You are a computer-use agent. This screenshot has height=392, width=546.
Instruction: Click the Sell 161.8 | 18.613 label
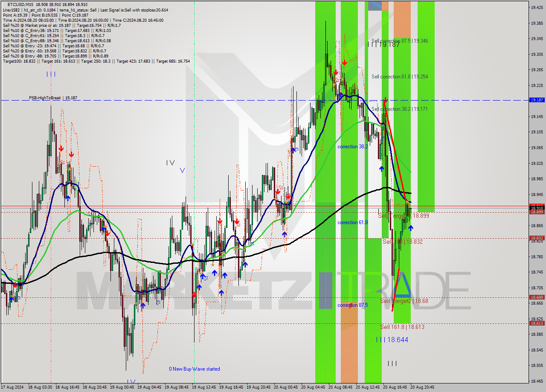[x=402, y=327]
